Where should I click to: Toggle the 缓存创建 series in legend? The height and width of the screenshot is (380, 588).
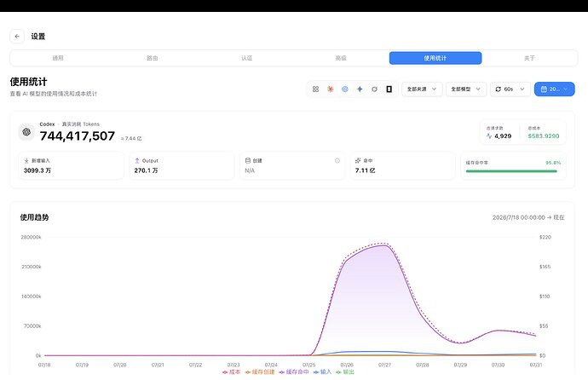pyautogui.click(x=260, y=372)
